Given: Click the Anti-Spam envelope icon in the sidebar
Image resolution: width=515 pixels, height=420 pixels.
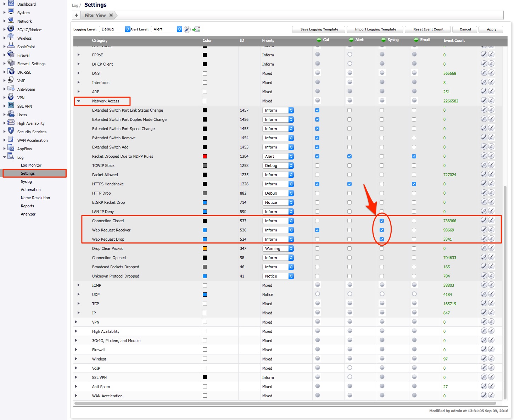Looking at the screenshot, I should 11,89.
